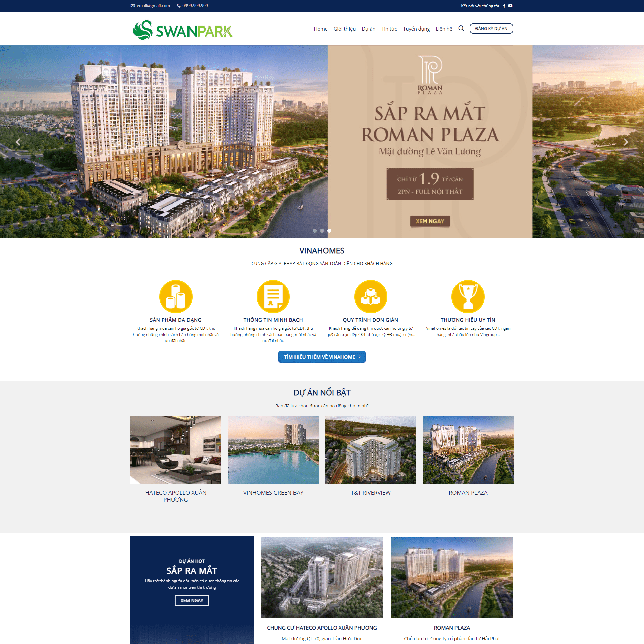Screen dimensions: 644x644
Task: Click QUY TRÌNH ĐƠN GIẢN heading
Action: coord(371,320)
